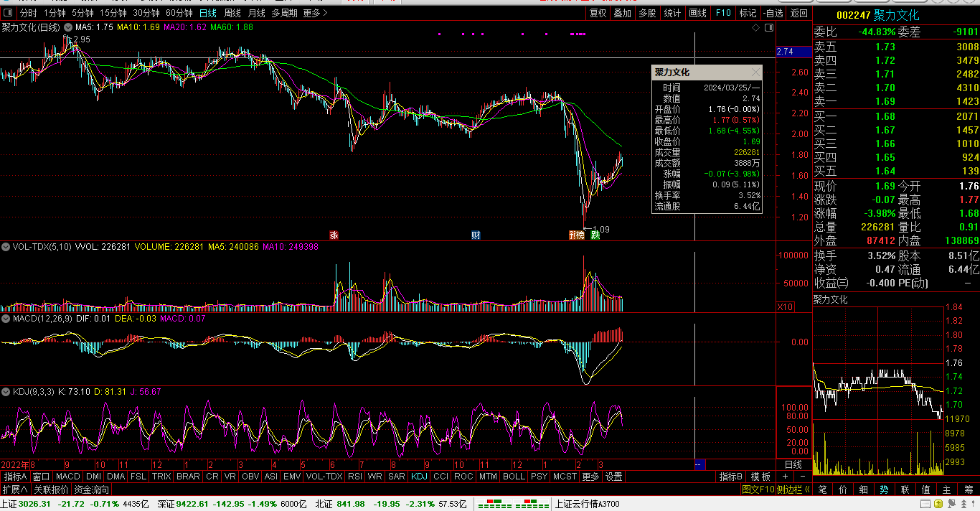Viewport: 980px width, 511px height.
Task: Select the 笔 tick tab in sidebar
Action: [x=822, y=489]
